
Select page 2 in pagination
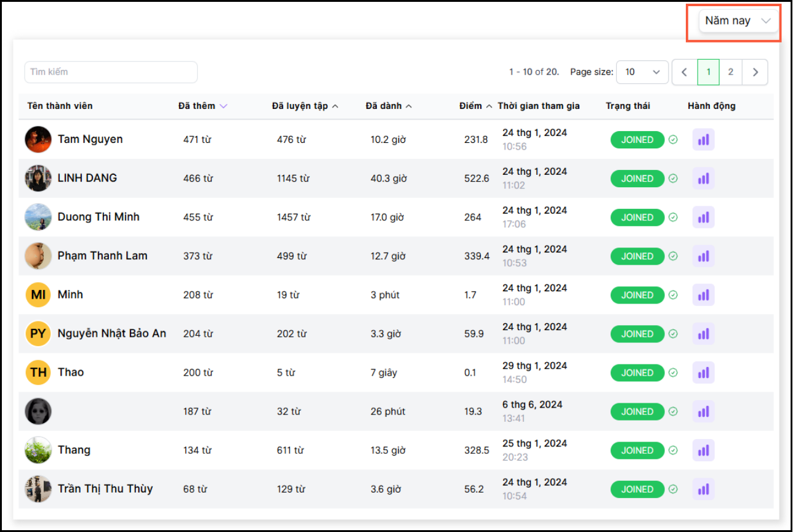pos(731,72)
